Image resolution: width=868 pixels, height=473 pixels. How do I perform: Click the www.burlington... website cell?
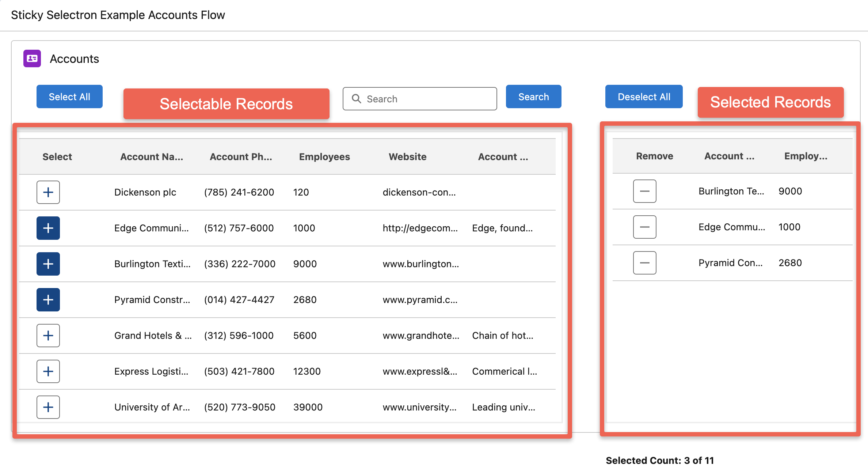[x=421, y=264]
